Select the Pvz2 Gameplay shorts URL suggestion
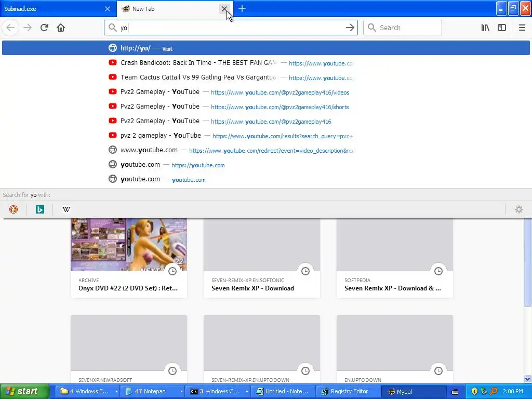532x399 pixels. pyautogui.click(x=266, y=107)
